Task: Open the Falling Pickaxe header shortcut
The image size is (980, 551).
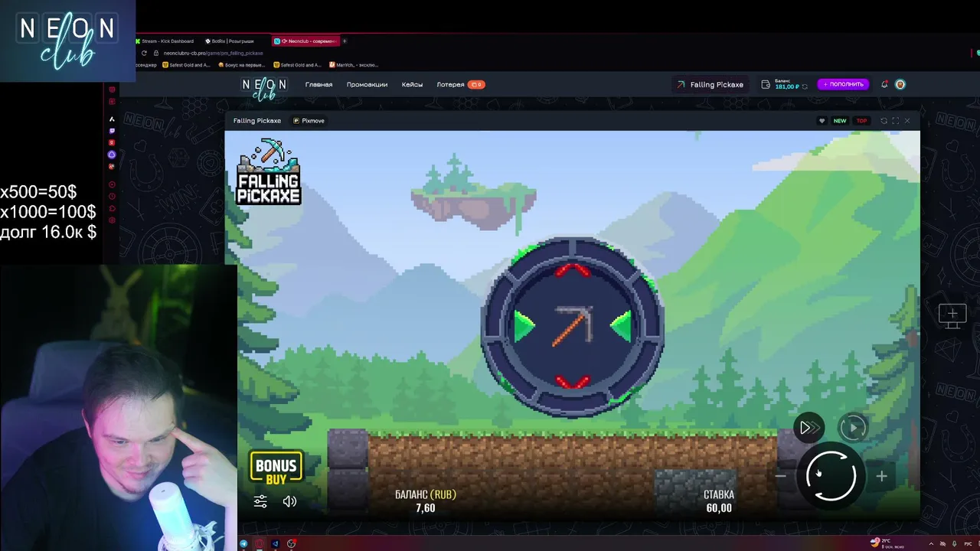Action: tap(710, 85)
